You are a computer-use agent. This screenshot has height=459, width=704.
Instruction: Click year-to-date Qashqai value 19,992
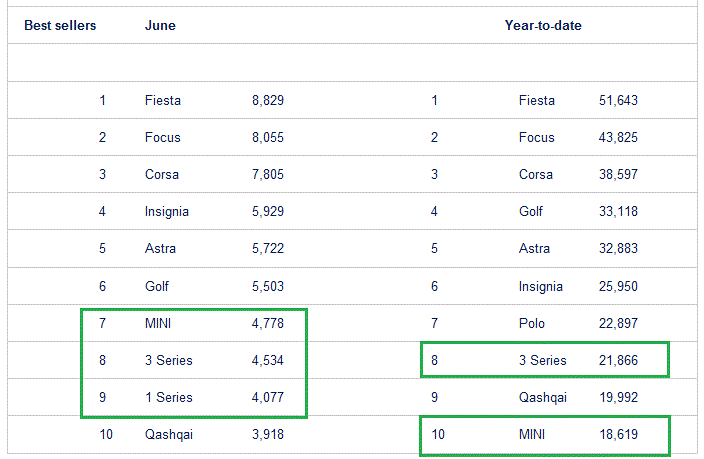(x=618, y=398)
